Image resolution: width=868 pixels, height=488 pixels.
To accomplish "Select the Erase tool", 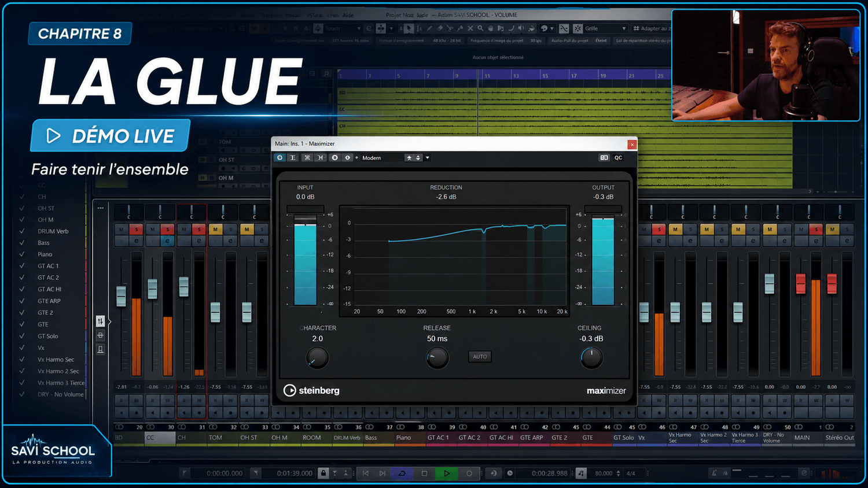I will point(440,28).
